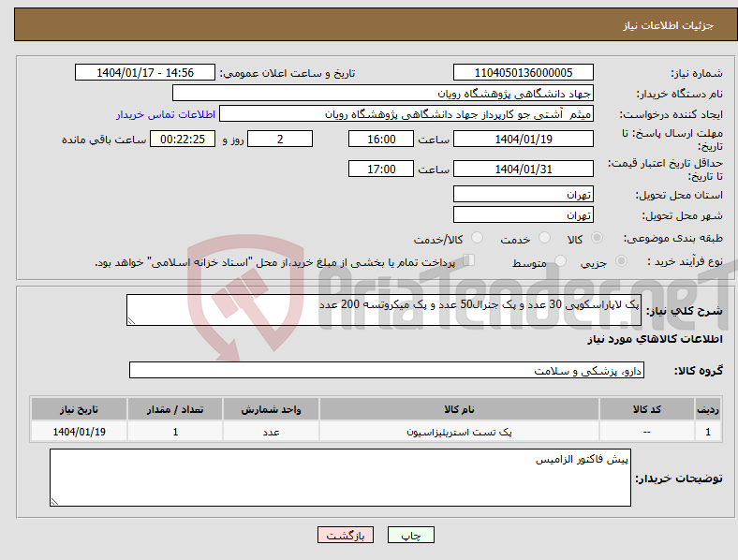Click the کد کالا column header
This screenshot has width=738, height=560.
[647, 409]
